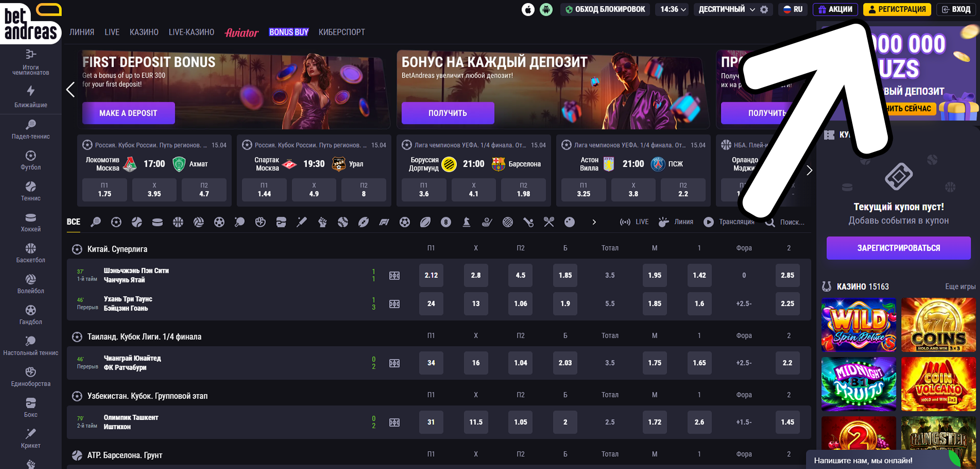This screenshot has width=980, height=469.
Task: Open Баскетбол section in sidebar
Action: [x=31, y=253]
